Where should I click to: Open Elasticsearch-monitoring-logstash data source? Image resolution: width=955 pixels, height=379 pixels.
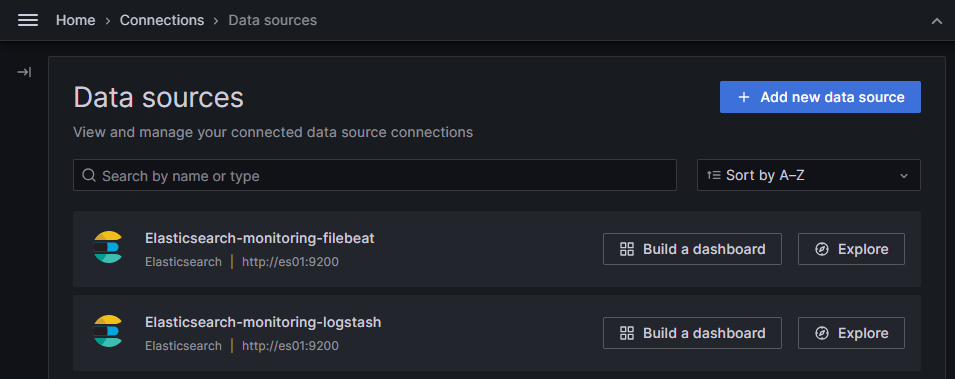263,322
